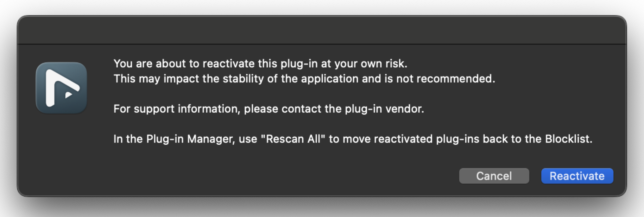Confirm with the blue Reactivate button
The height and width of the screenshot is (217, 644).
point(577,176)
